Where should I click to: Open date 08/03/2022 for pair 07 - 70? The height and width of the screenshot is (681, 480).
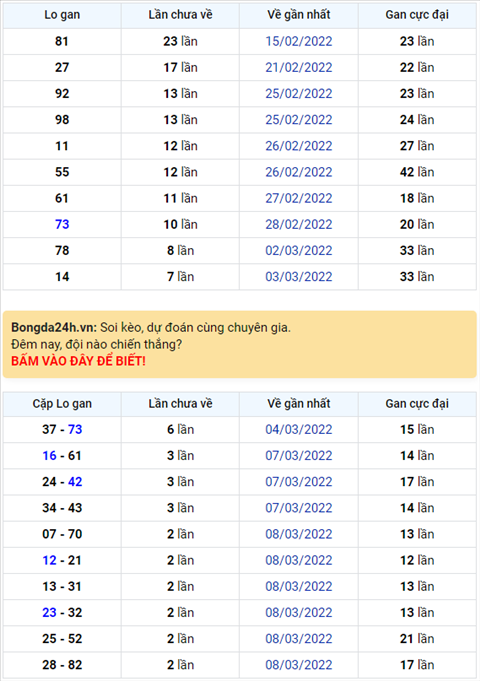(299, 534)
